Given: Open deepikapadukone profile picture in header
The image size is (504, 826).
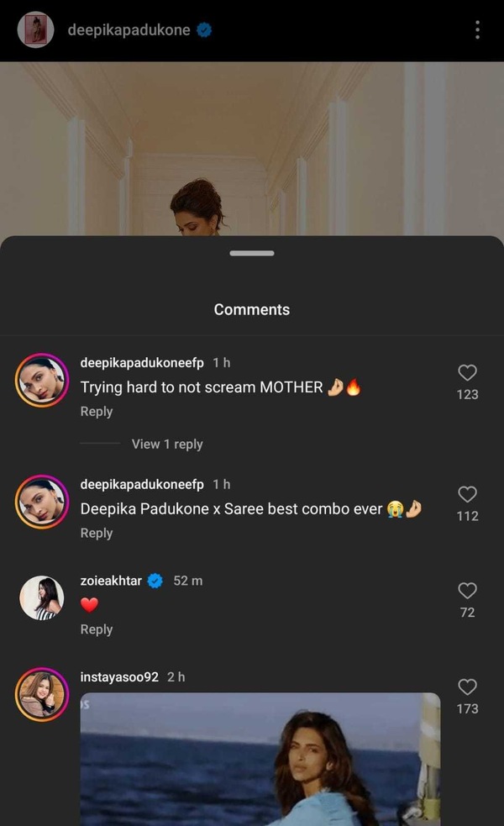Looking at the screenshot, I should [x=36, y=31].
